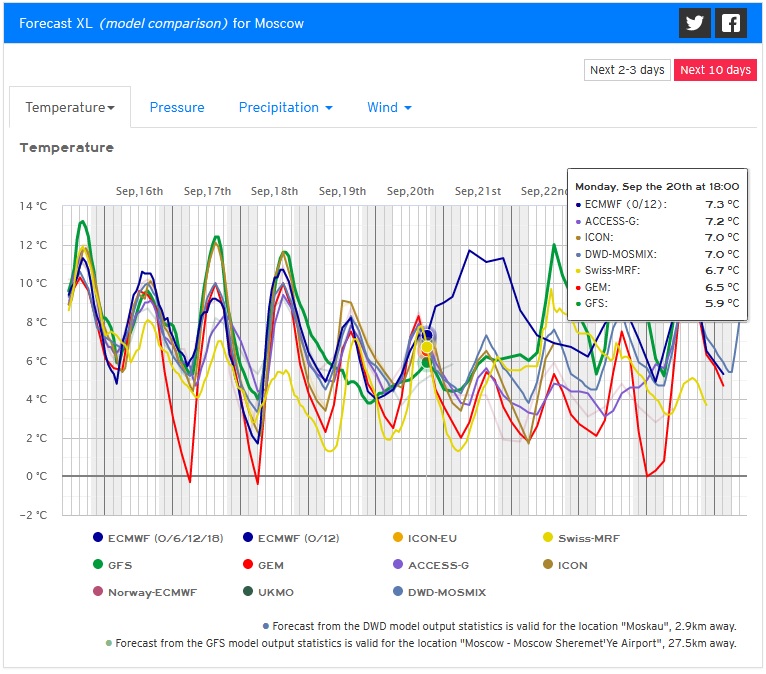Click the Forecast XL header title
This screenshot has height=674, width=766.
coord(161,23)
